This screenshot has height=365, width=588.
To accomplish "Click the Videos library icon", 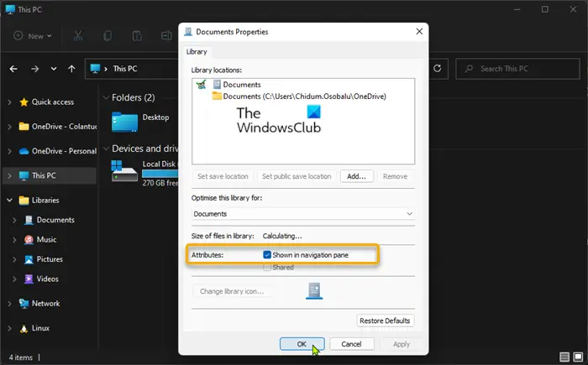I will point(29,279).
